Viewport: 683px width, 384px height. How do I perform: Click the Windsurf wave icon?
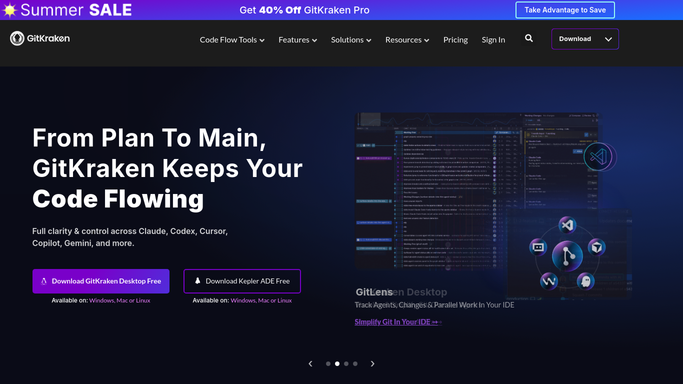pyautogui.click(x=549, y=281)
